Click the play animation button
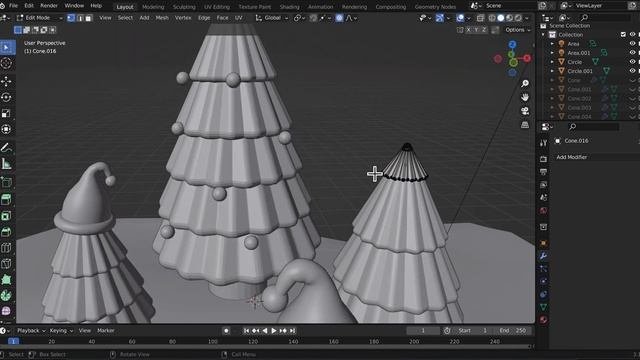 click(x=274, y=331)
